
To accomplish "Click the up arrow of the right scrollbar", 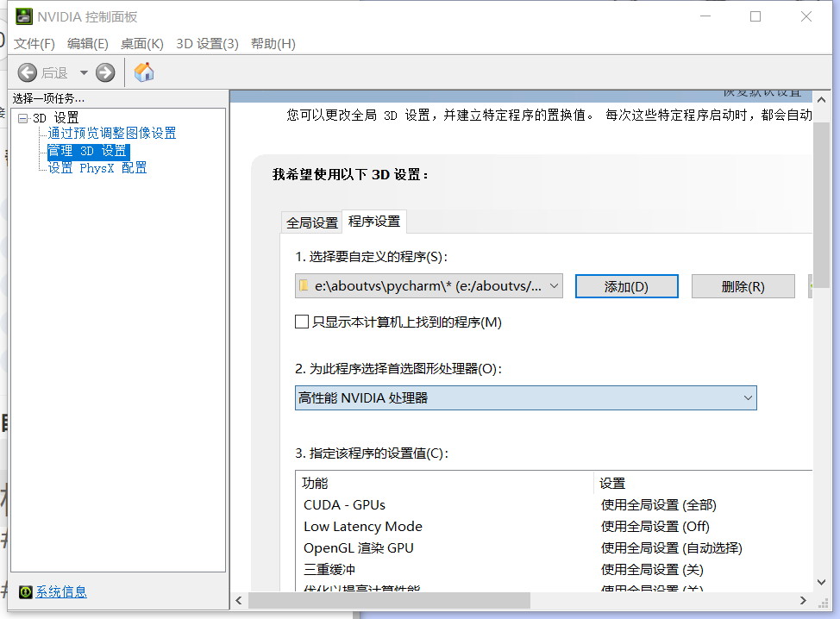I will pos(820,98).
